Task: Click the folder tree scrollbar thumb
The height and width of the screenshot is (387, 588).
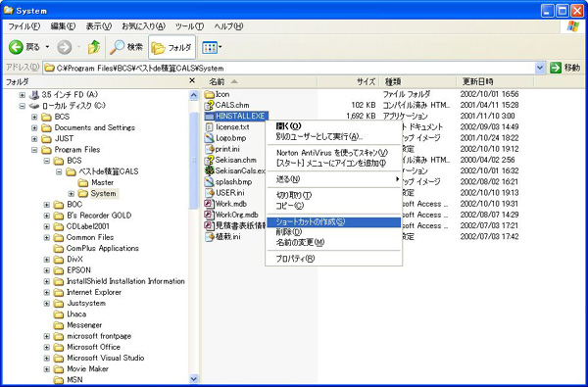Action: [x=193, y=160]
